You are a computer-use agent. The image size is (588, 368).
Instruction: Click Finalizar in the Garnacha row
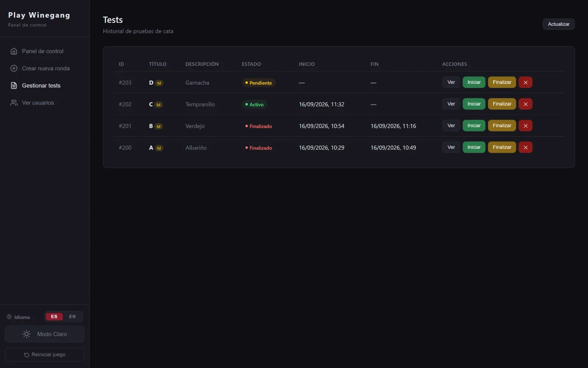[502, 82]
